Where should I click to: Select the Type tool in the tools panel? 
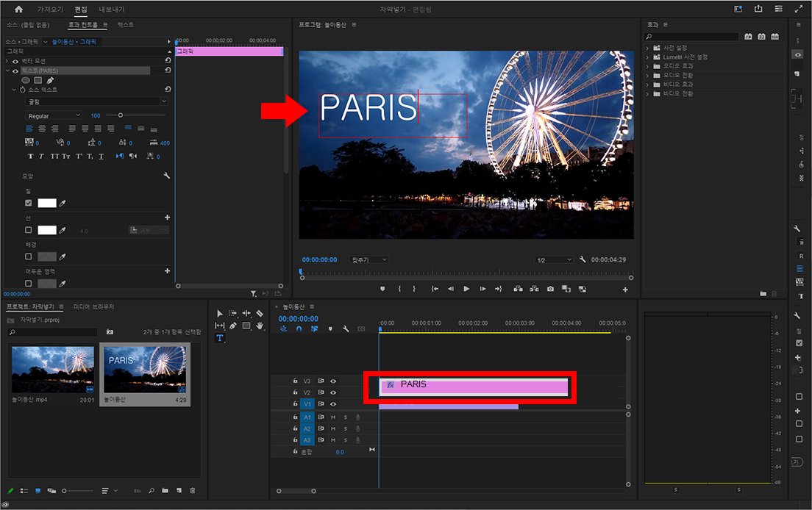coord(219,338)
